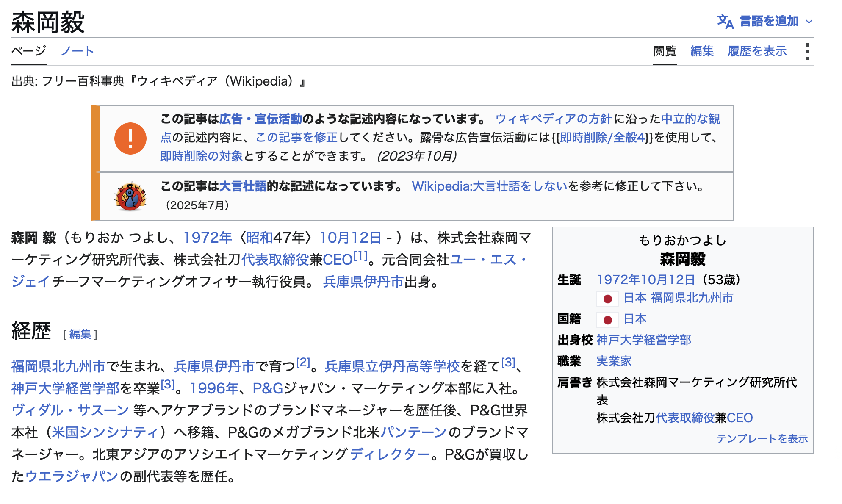
Task: Click the CEO link in infobox
Action: (x=740, y=418)
